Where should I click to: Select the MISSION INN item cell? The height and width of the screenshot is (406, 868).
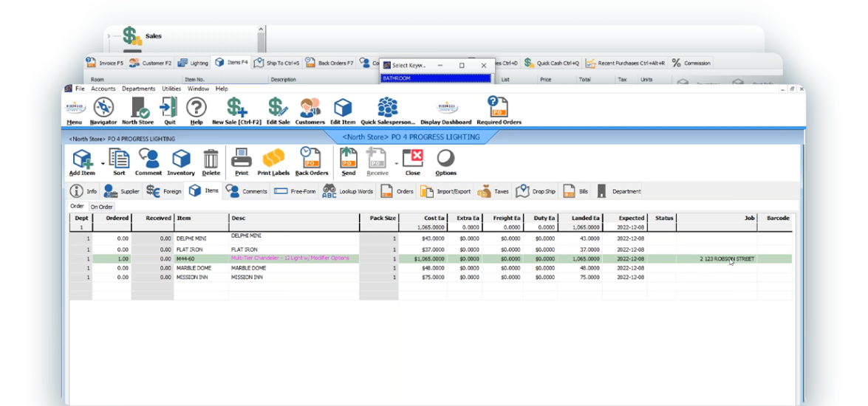click(202, 278)
